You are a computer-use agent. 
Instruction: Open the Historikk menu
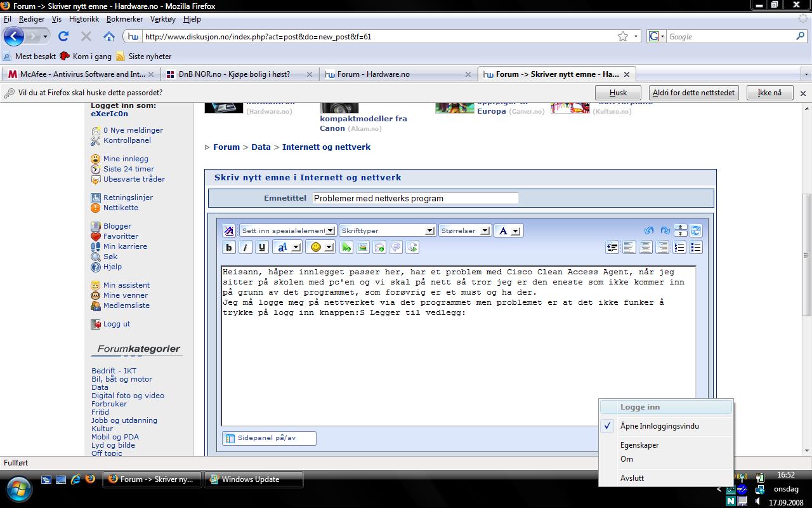tap(84, 19)
